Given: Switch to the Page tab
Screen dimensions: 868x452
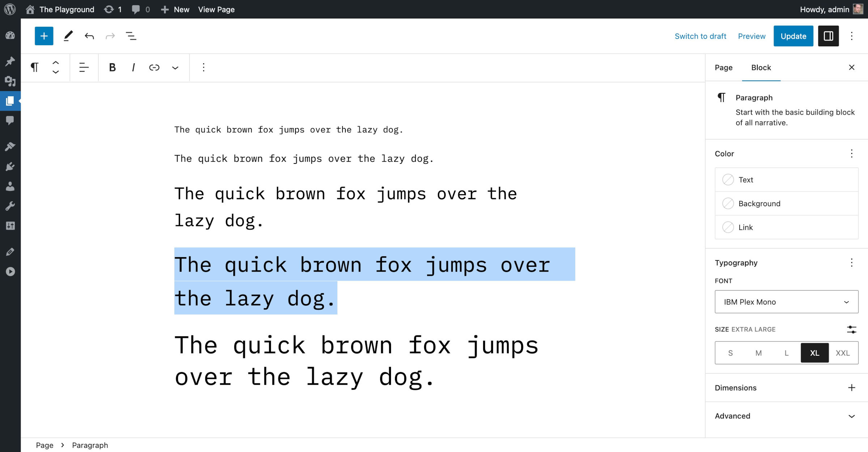Looking at the screenshot, I should point(723,67).
